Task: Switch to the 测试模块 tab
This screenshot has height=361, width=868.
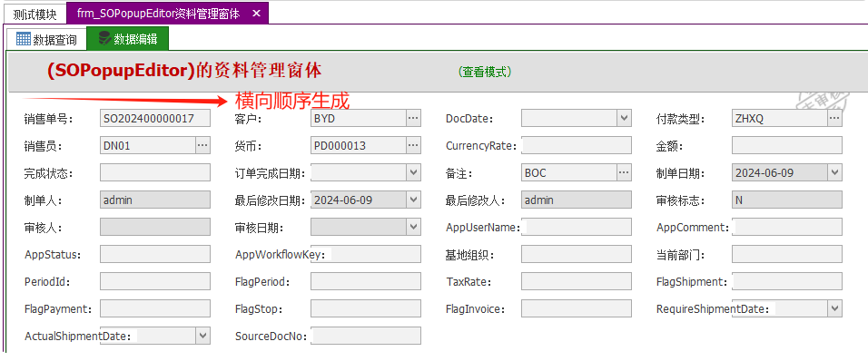Action: coord(35,14)
